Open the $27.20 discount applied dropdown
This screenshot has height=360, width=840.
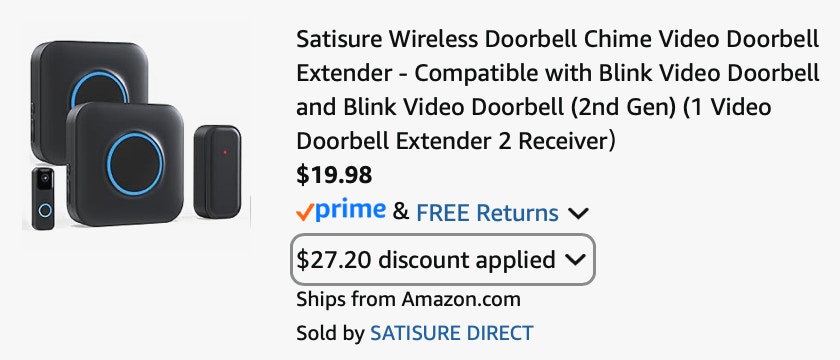pyautogui.click(x=442, y=260)
